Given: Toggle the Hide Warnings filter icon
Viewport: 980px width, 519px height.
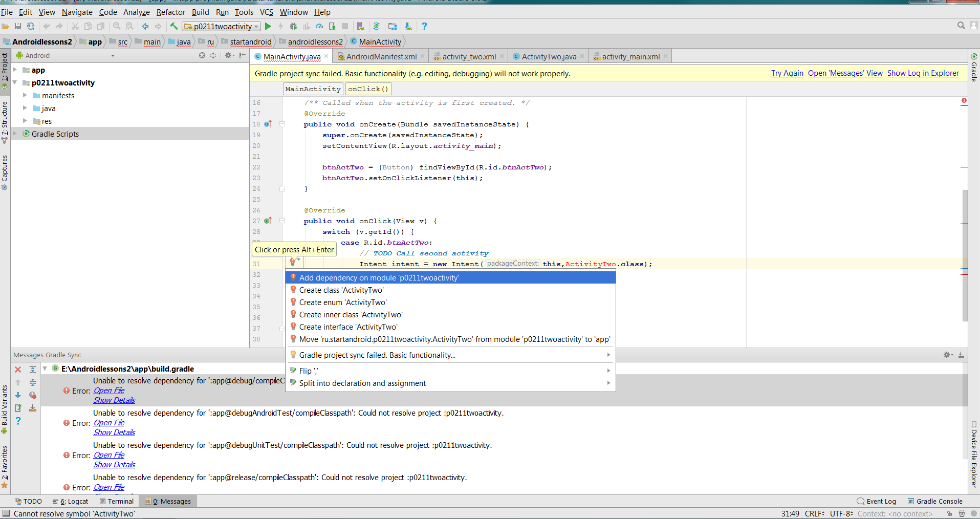Looking at the screenshot, I should [x=33, y=395].
